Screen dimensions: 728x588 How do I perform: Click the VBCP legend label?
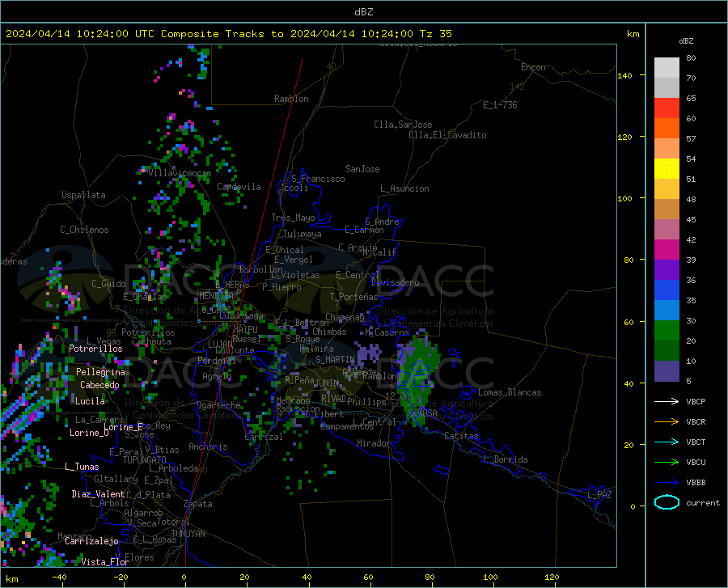click(x=696, y=401)
